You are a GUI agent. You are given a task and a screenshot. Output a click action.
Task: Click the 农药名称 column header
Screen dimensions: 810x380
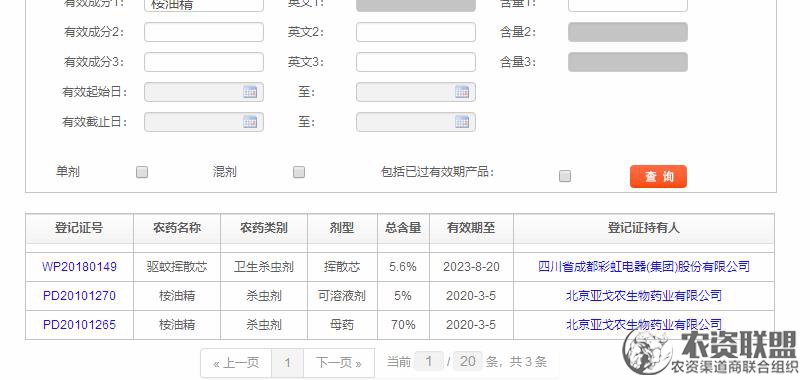tap(177, 228)
